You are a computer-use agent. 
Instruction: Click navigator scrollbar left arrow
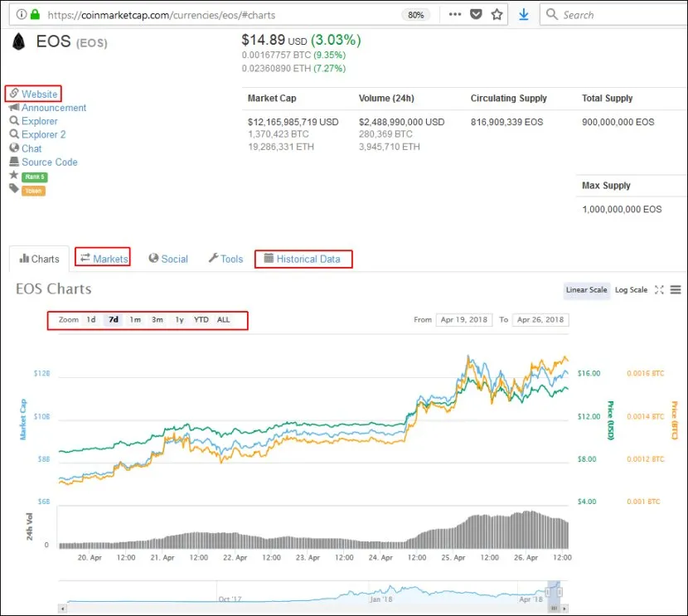click(x=63, y=609)
